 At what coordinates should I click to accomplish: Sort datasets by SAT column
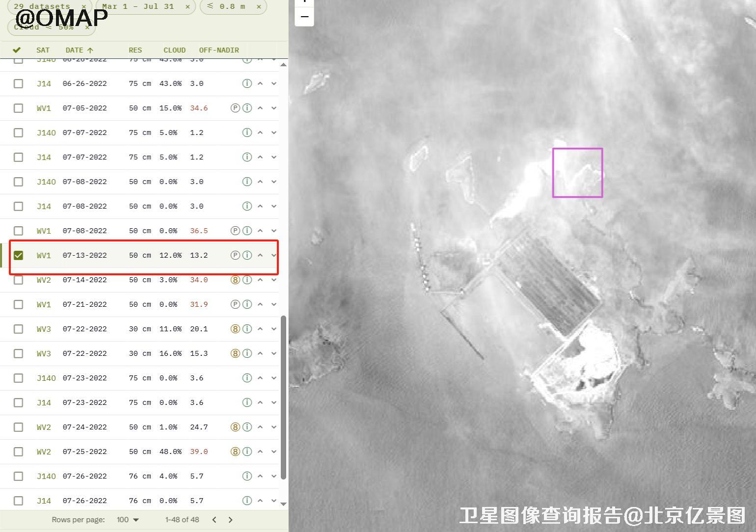[x=43, y=50]
